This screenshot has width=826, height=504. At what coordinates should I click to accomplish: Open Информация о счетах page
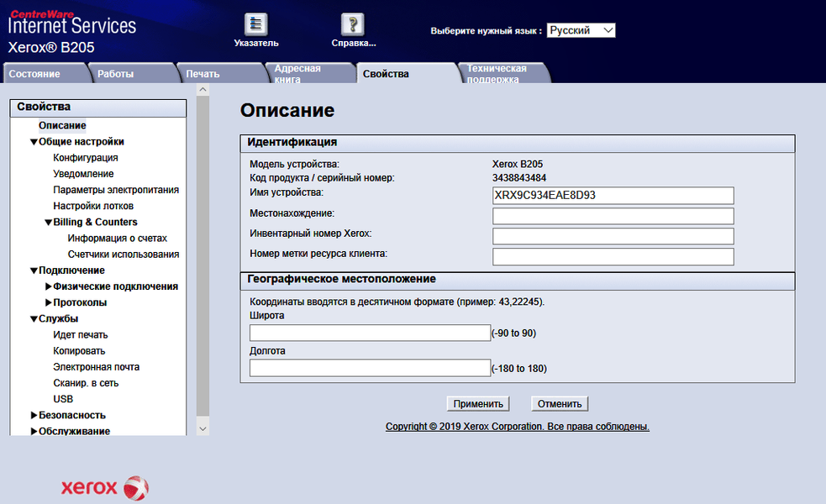click(x=117, y=238)
